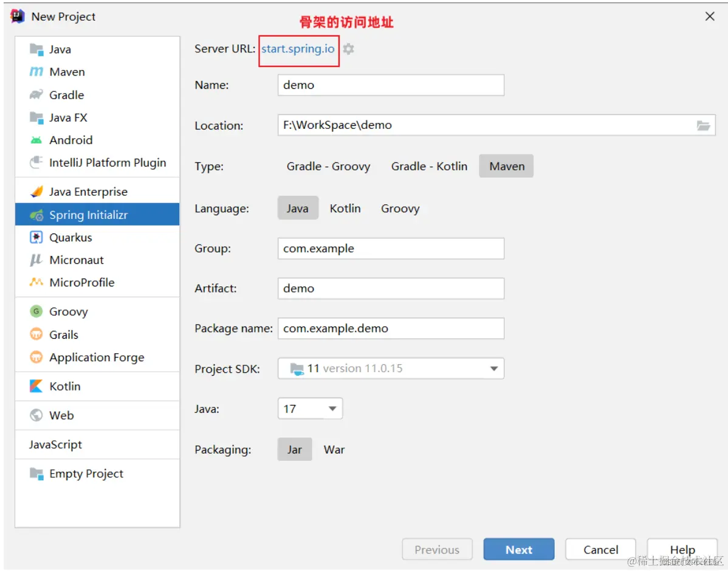Click the Next button
The width and height of the screenshot is (728, 571).
[x=518, y=550]
